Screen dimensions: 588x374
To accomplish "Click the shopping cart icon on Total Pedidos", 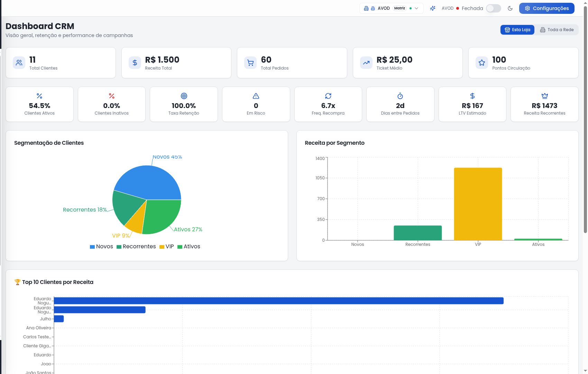I will pyautogui.click(x=250, y=63).
